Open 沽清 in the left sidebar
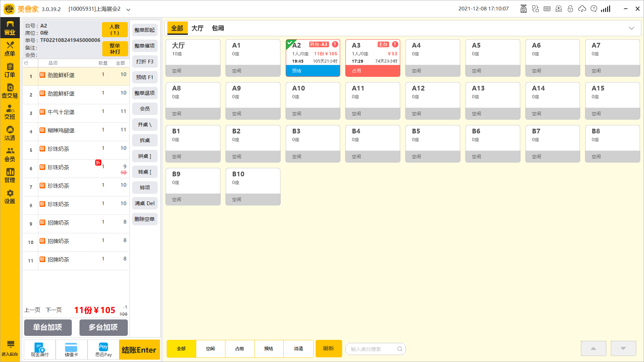This screenshot has height=362, width=644. tap(10, 133)
